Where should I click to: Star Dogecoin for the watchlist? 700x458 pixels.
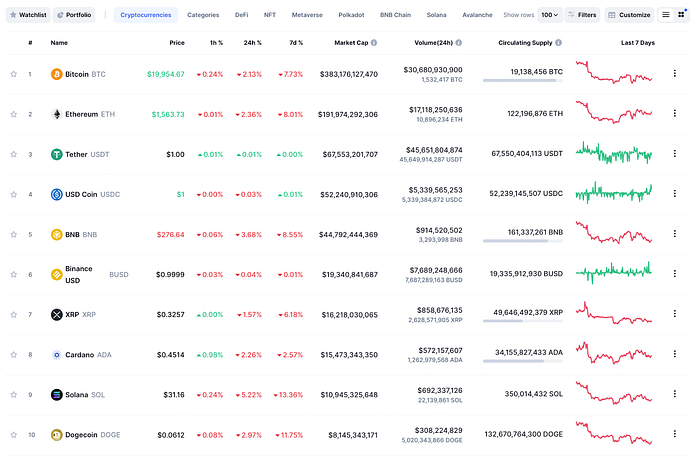pyautogui.click(x=13, y=435)
